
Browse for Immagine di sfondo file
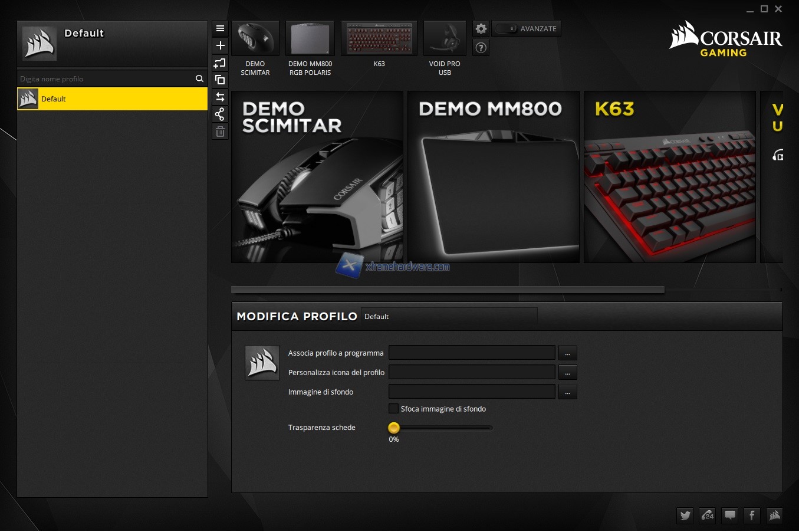click(x=567, y=392)
